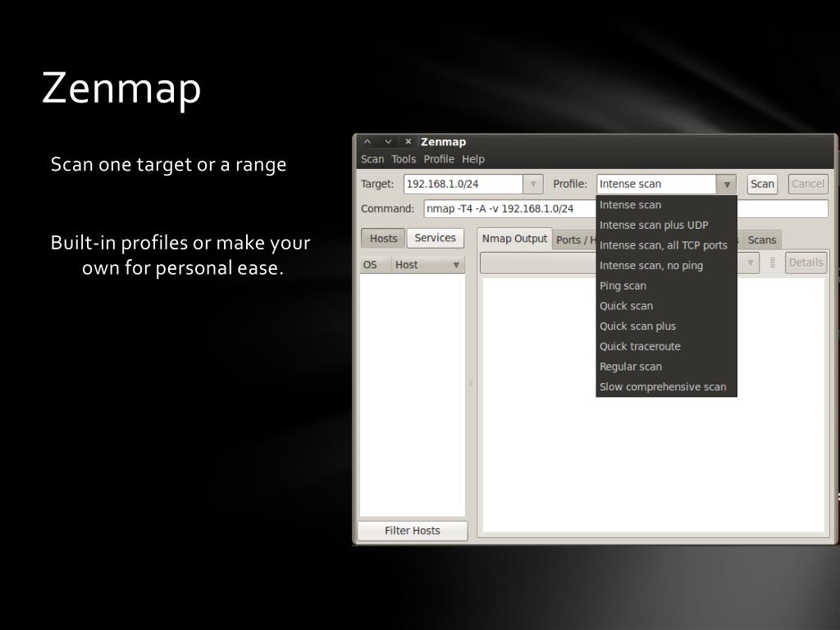Select the Quick scan plus profile
This screenshot has height=630, width=840.
tap(666, 326)
